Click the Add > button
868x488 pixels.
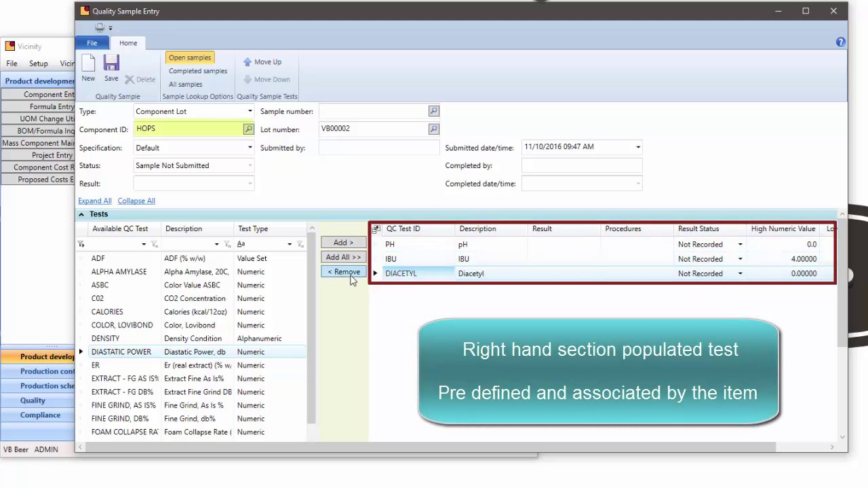[x=343, y=243]
